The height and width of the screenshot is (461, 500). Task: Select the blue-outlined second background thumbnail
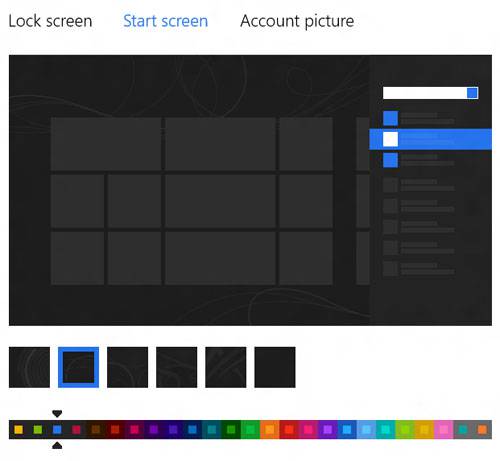[x=78, y=367]
